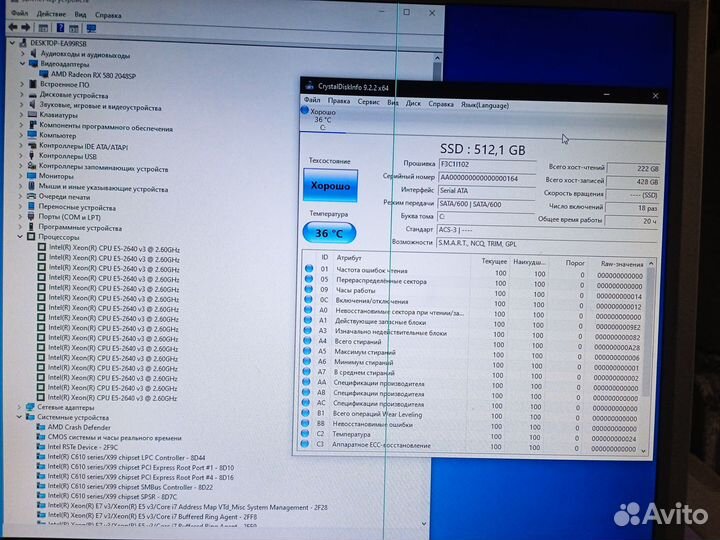Open Справка menu in CrystalDiskInfo
Image resolution: width=720 pixels, height=540 pixels.
click(441, 104)
